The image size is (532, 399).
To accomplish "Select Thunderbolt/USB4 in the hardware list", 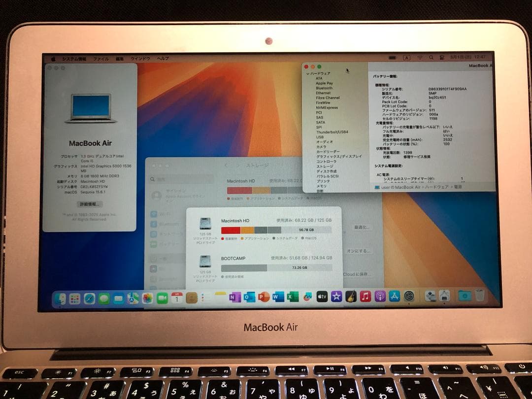I will (332, 132).
